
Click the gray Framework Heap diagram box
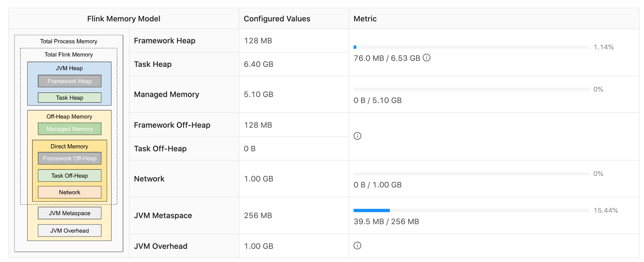tap(69, 81)
